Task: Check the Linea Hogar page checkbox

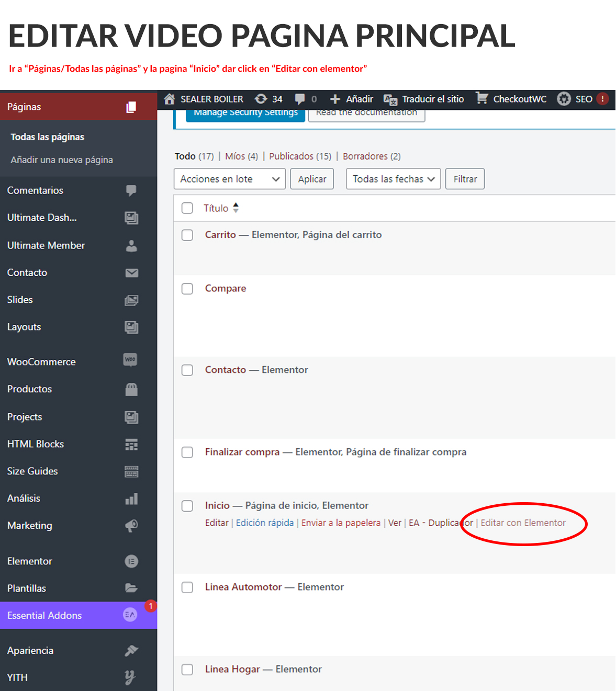Action: point(187,670)
